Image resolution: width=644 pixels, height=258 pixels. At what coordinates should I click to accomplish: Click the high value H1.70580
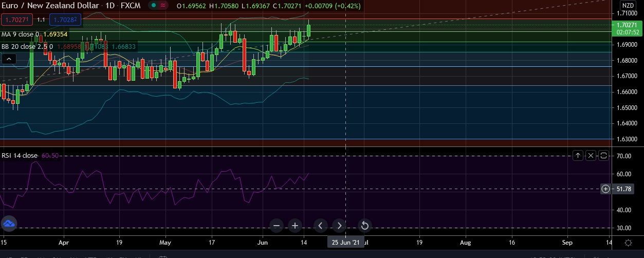click(x=225, y=6)
